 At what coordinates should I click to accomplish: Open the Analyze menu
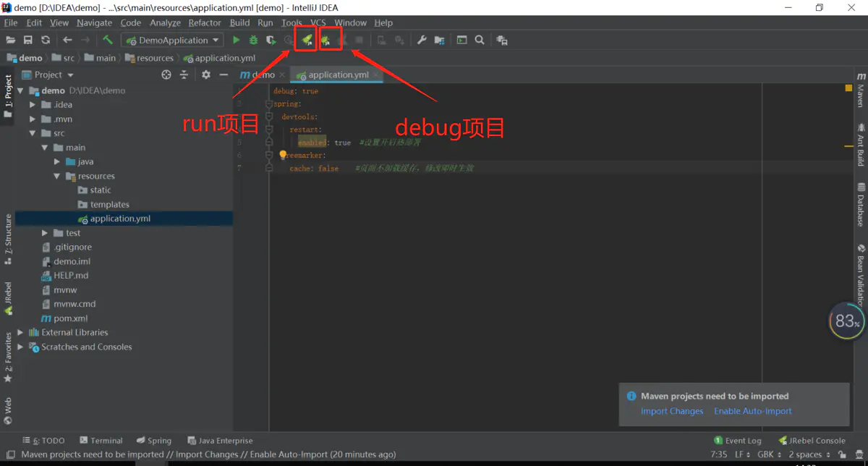165,23
